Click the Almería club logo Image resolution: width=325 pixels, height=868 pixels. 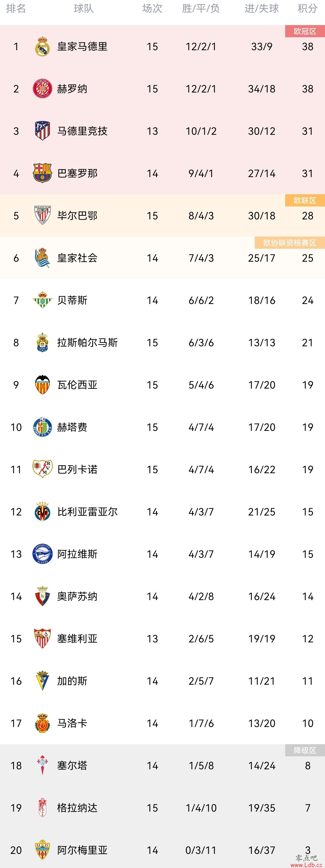(x=43, y=850)
